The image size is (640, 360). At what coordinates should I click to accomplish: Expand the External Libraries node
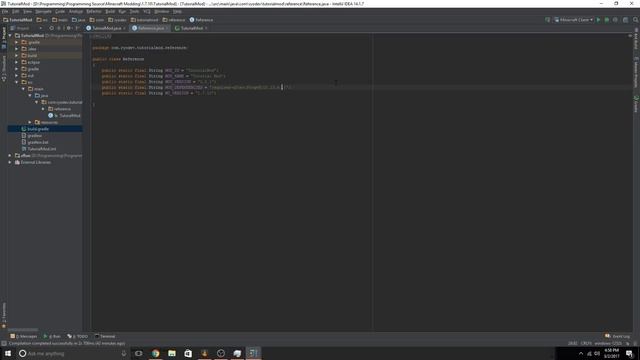(x=10, y=162)
